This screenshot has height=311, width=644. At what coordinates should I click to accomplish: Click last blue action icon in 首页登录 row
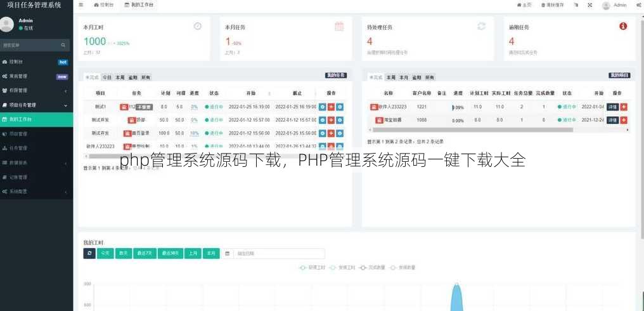[x=340, y=133]
